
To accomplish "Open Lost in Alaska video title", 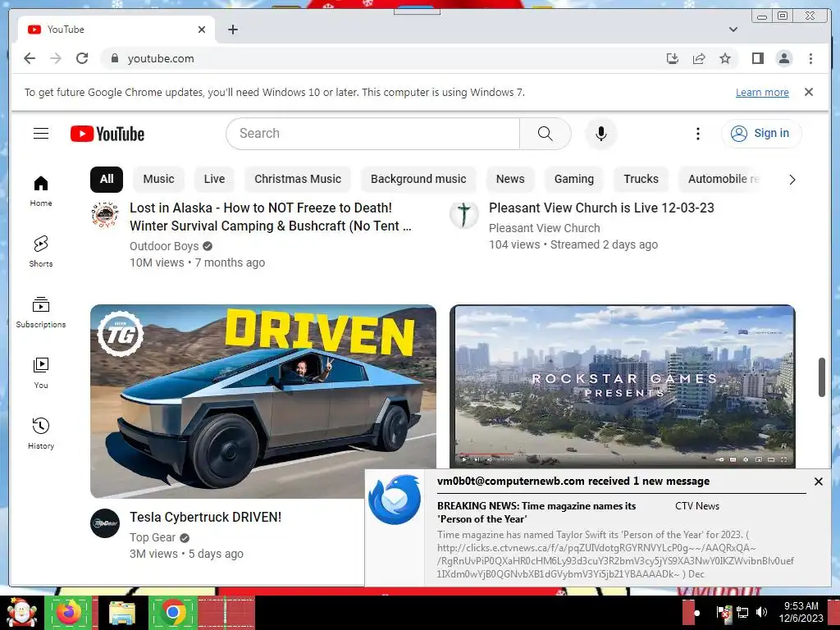I will click(270, 217).
